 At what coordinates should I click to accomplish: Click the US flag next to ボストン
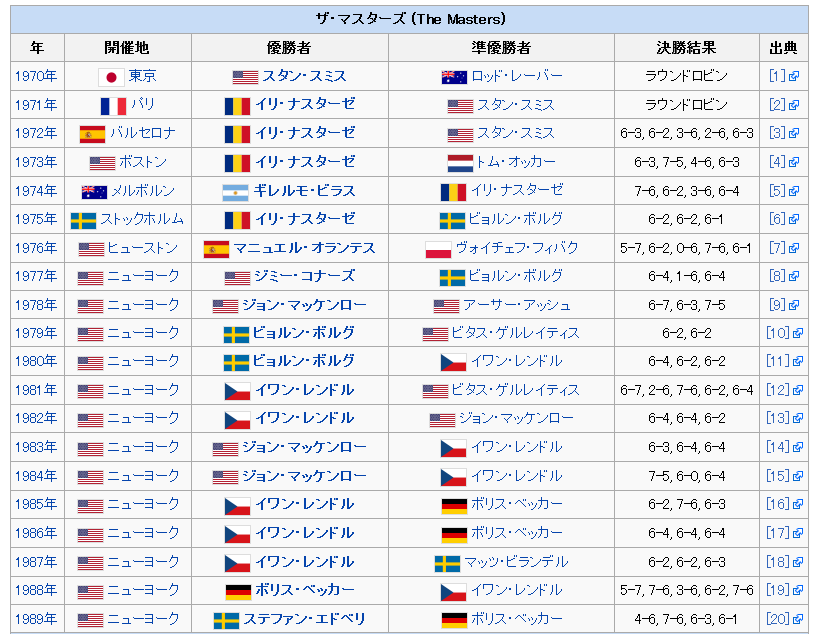[102, 163]
